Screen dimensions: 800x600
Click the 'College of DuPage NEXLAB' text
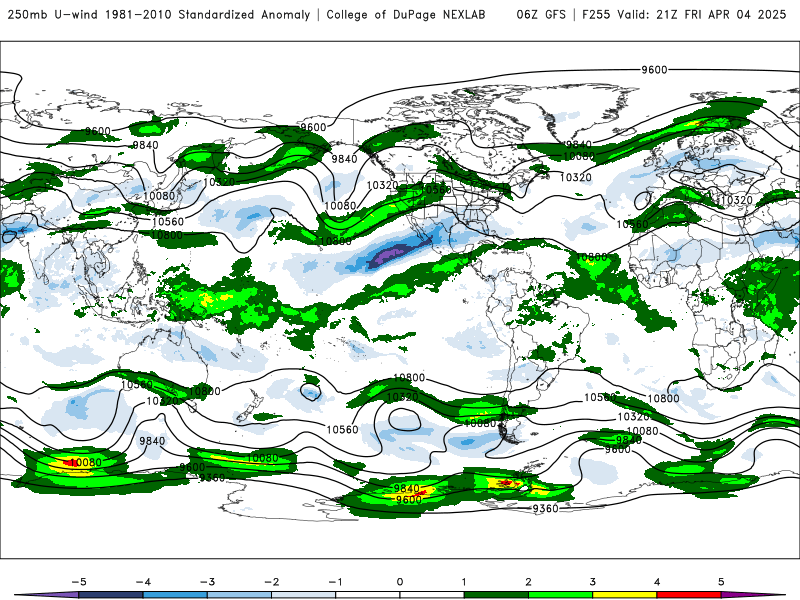406,14
